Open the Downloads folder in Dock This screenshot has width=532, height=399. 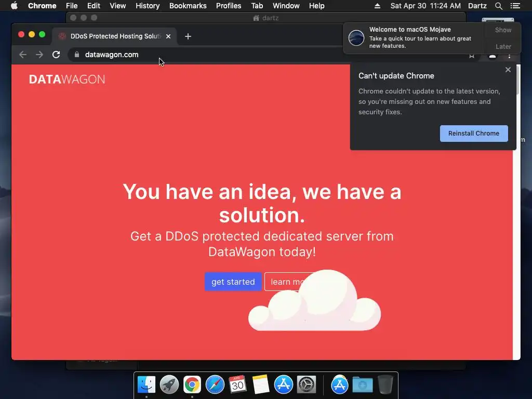[362, 385]
